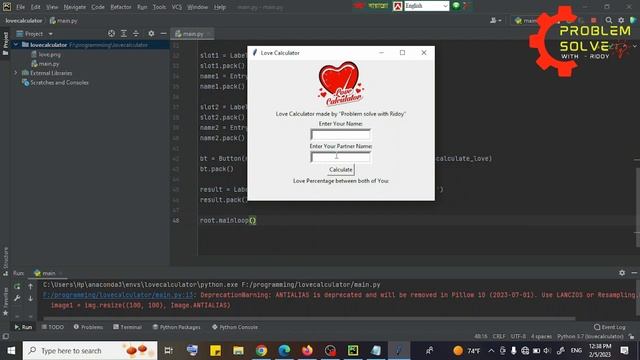Click the red Stop button in toolbar

coord(593,20)
